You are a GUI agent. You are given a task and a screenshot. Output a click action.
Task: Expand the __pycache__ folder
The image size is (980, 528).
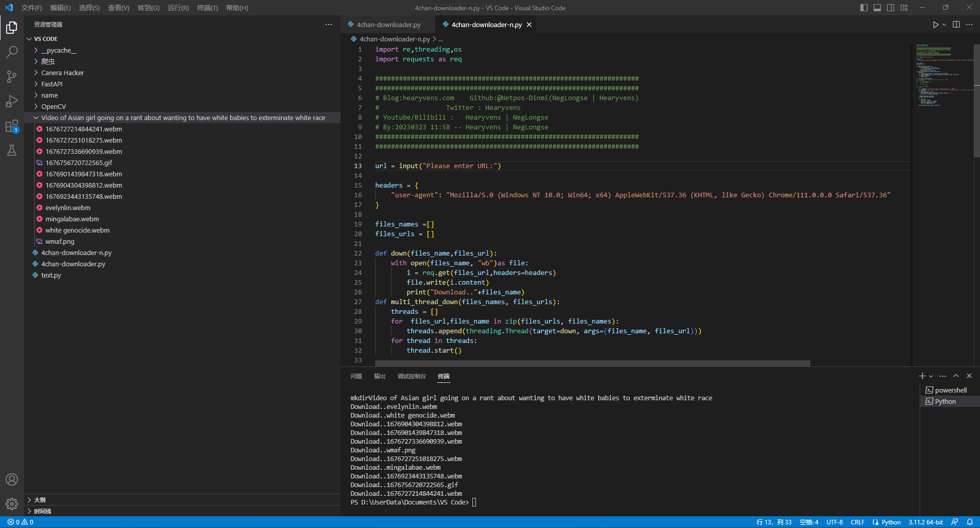[x=183, y=50]
